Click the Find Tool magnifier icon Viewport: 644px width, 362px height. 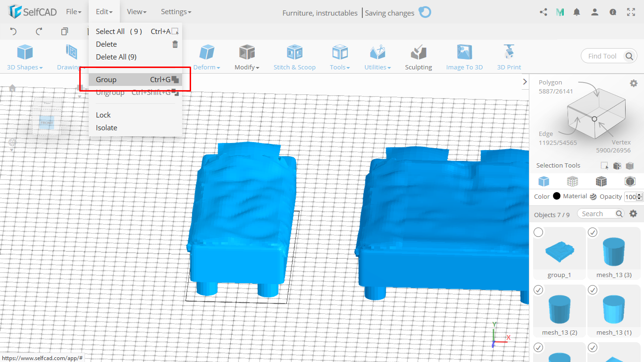[x=629, y=56]
